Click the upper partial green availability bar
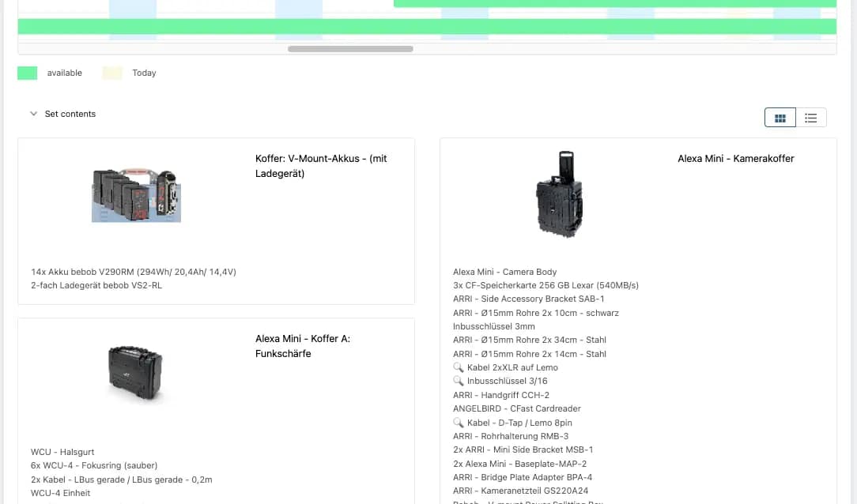 tap(614, 3)
